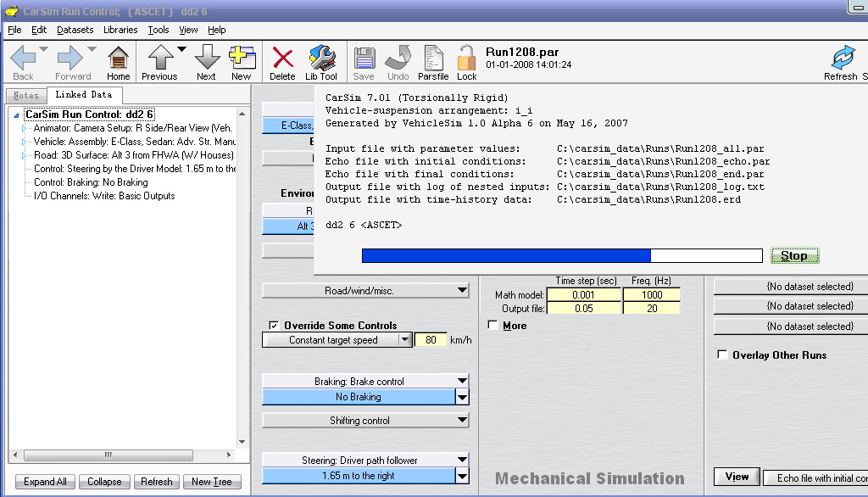Viewport: 868px width, 497px height.
Task: Click the Output file 20 Hz field
Action: click(x=652, y=308)
